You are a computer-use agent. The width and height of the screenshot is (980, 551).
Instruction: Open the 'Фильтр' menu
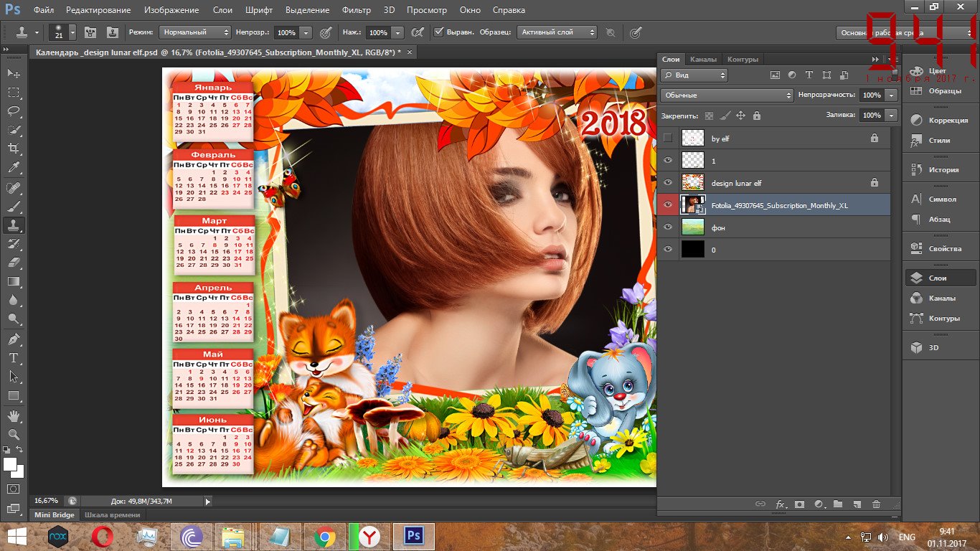coord(357,10)
